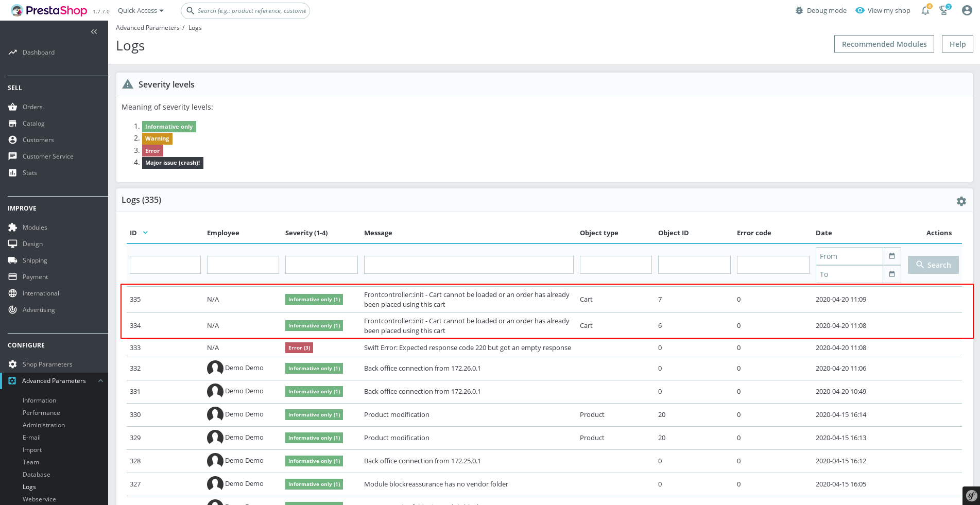Focus the ID filter field
980x505 pixels.
[x=165, y=265]
